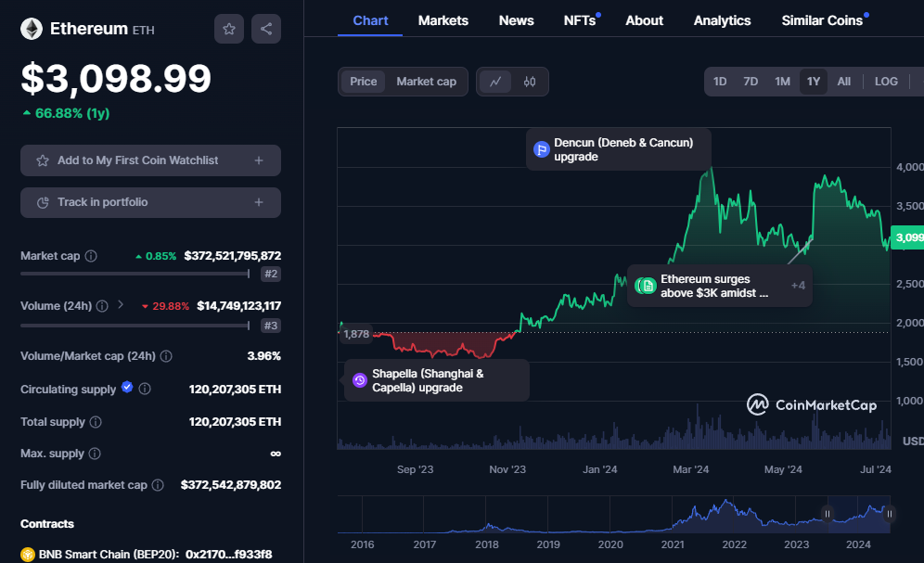The width and height of the screenshot is (924, 563).
Task: Show Market cap info tooltip icon
Action: [x=91, y=256]
